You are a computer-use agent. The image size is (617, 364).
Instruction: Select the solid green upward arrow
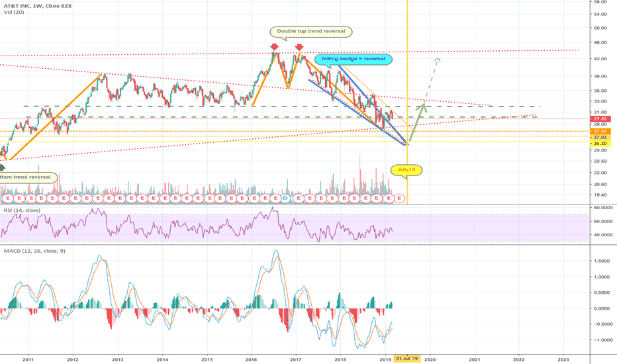[x=417, y=121]
